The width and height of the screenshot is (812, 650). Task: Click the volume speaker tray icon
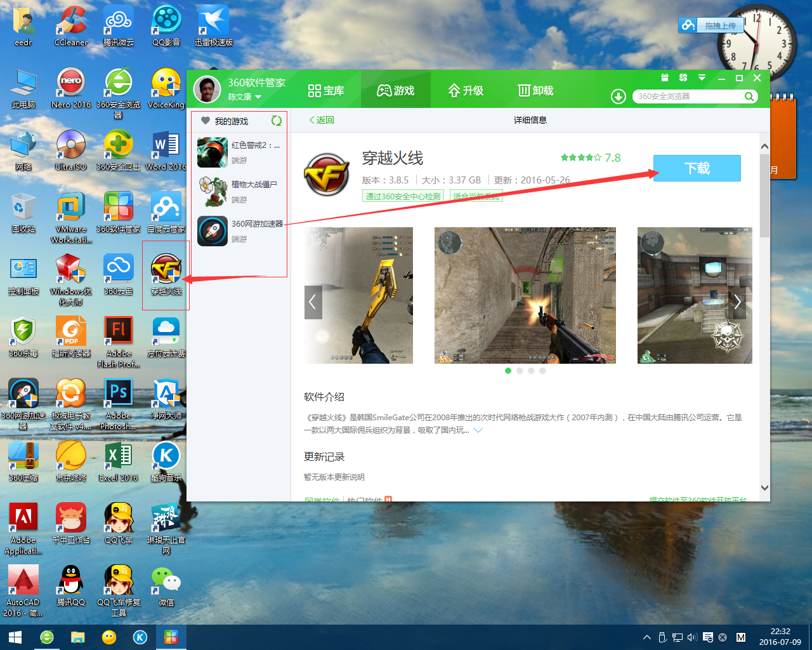[x=692, y=637]
